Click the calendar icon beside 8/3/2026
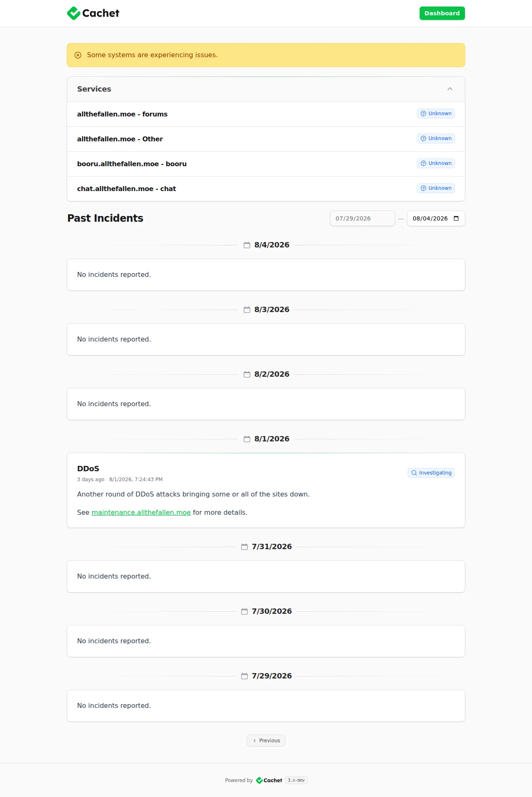 [x=247, y=310]
